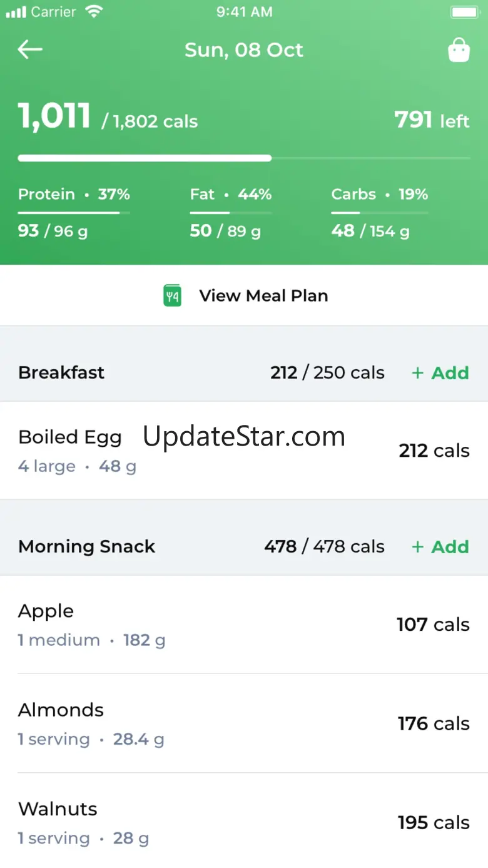Image resolution: width=488 pixels, height=868 pixels.
Task: Add food to Morning Snack
Action: point(440,547)
